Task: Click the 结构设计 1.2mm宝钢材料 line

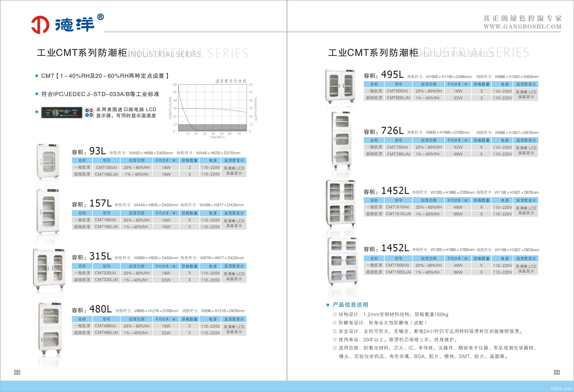Action: 393,314
